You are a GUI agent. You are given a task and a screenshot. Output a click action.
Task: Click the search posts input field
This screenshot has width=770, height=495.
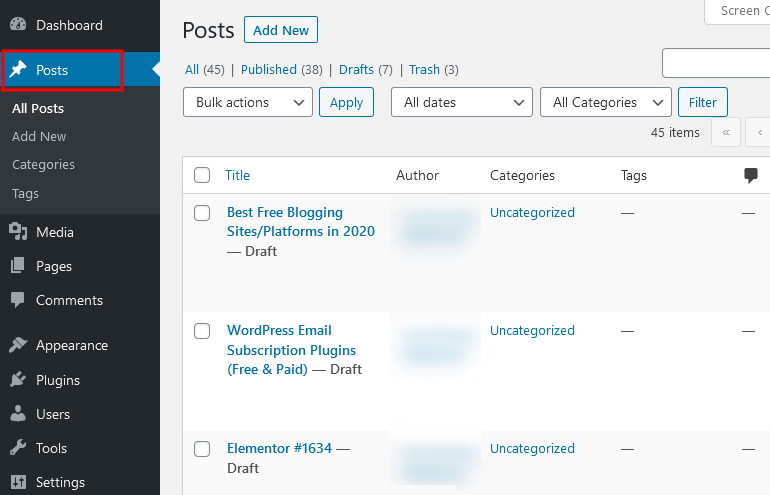[716, 63]
